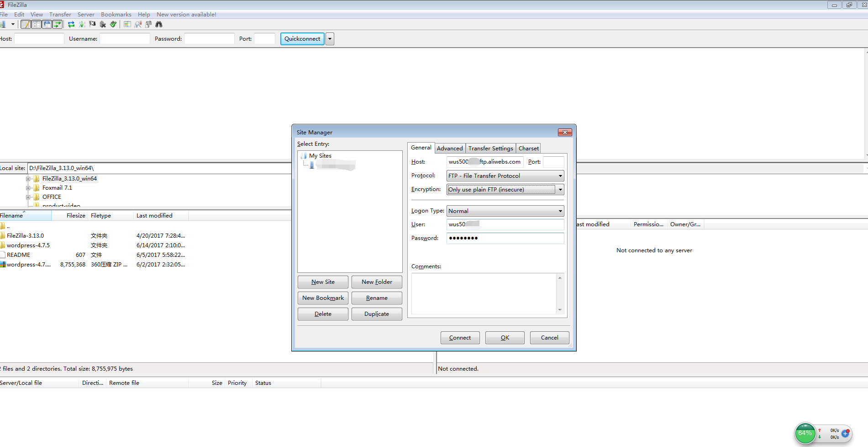The image size is (868, 447).
Task: Open the Protocol dropdown
Action: click(x=505, y=176)
